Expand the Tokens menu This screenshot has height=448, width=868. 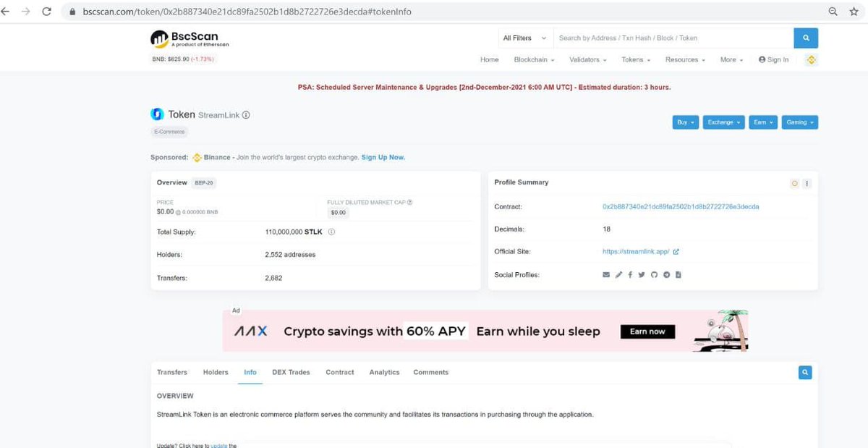(636, 60)
